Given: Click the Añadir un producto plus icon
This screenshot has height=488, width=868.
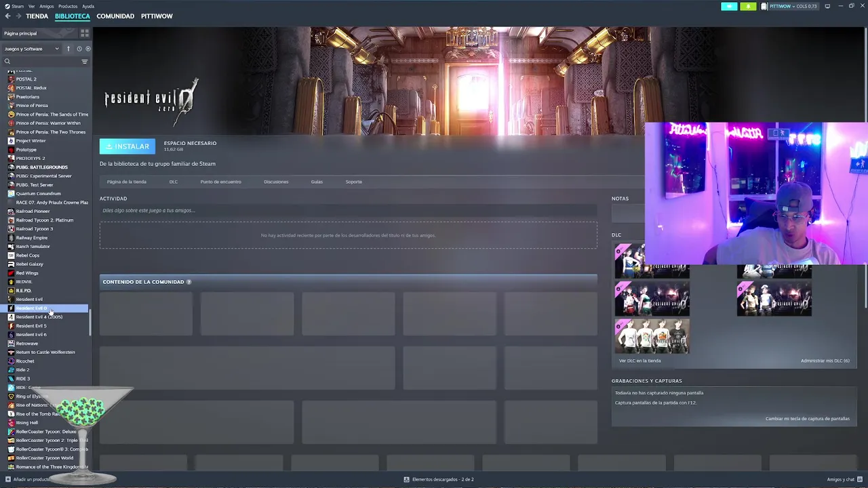Looking at the screenshot, I should pos(7,479).
